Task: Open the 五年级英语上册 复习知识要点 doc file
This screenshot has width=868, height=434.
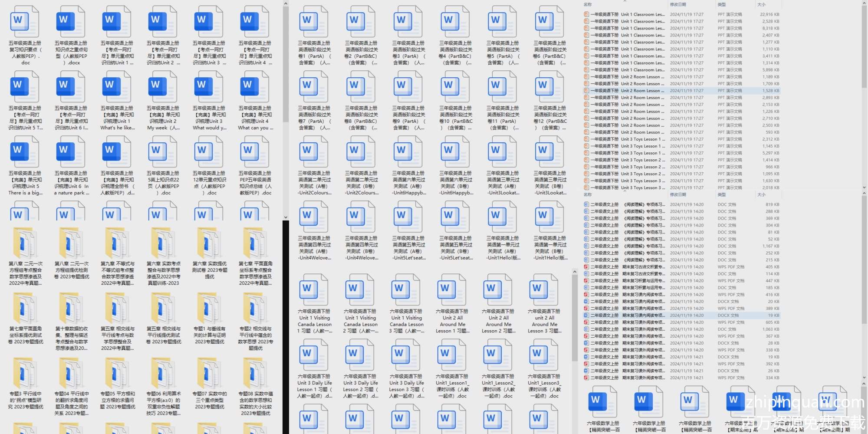Action: (25, 23)
